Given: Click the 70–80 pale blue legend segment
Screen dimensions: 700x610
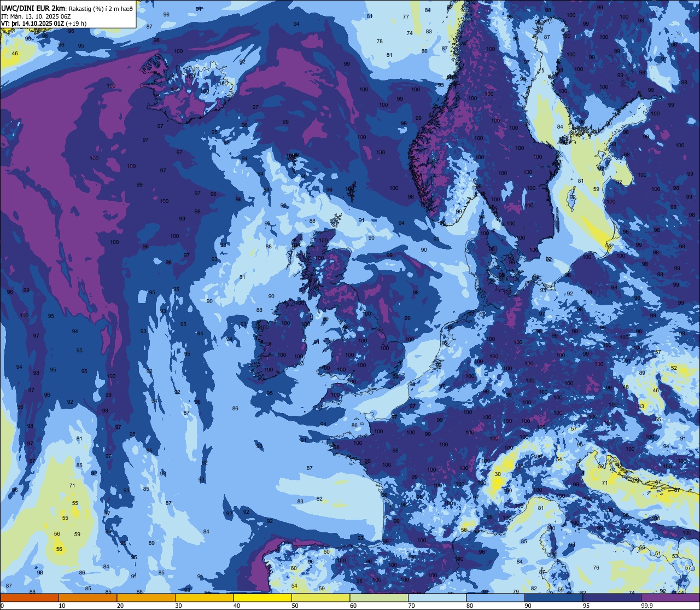Looking at the screenshot, I should (437, 597).
